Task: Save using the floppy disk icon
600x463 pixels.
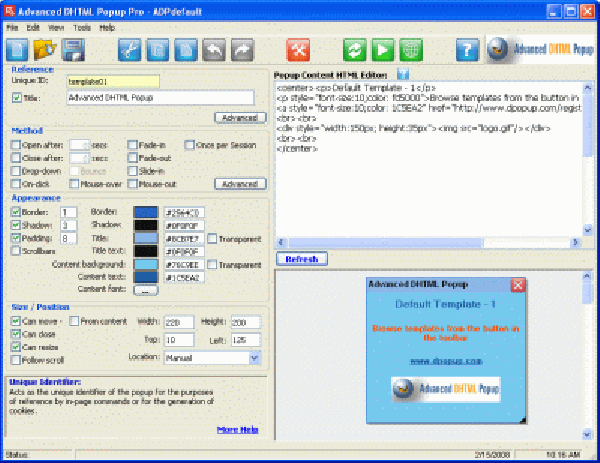Action: (72, 49)
